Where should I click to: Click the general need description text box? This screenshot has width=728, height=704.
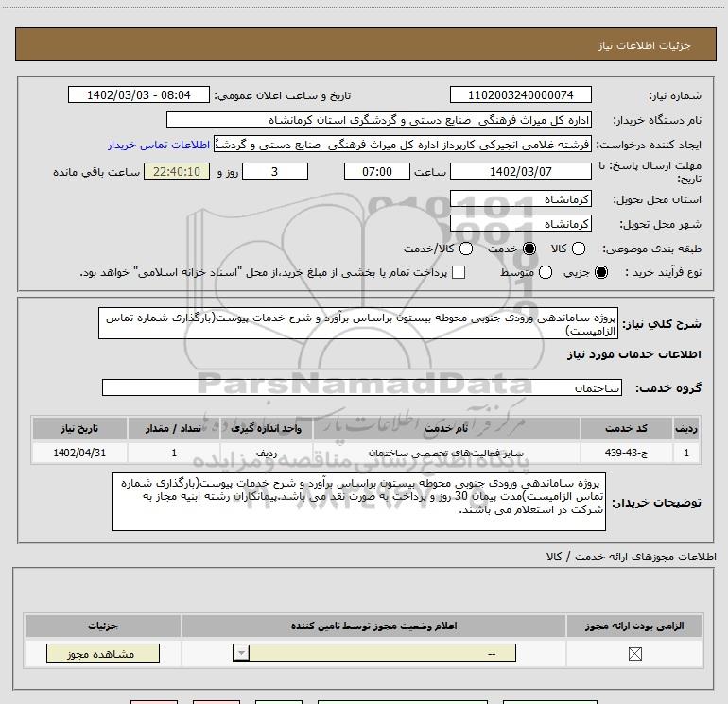[358, 323]
